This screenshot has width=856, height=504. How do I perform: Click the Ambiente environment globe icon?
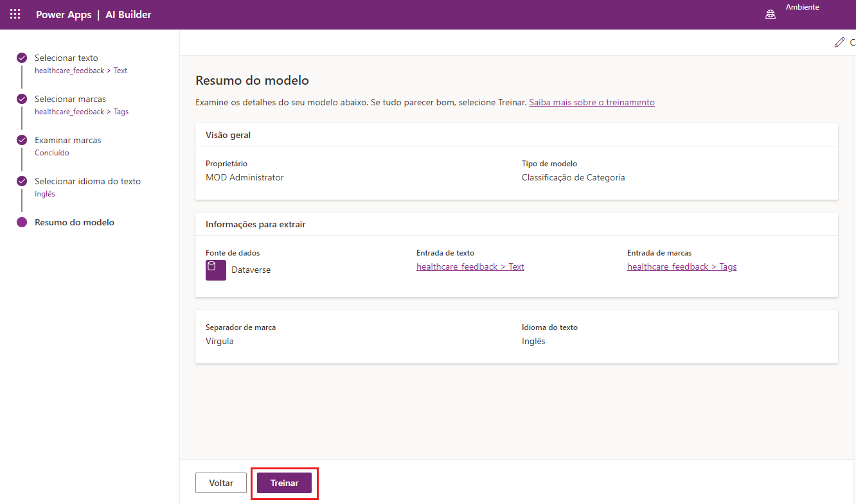(x=771, y=15)
